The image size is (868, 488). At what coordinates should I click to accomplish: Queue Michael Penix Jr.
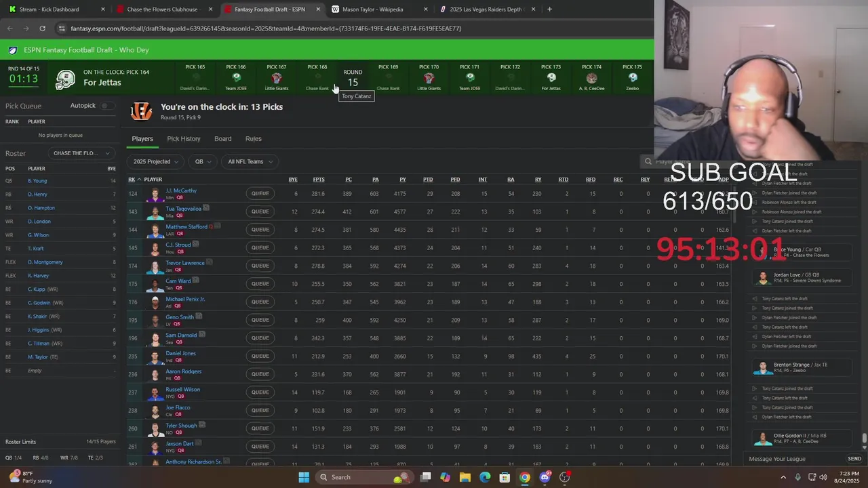260,302
